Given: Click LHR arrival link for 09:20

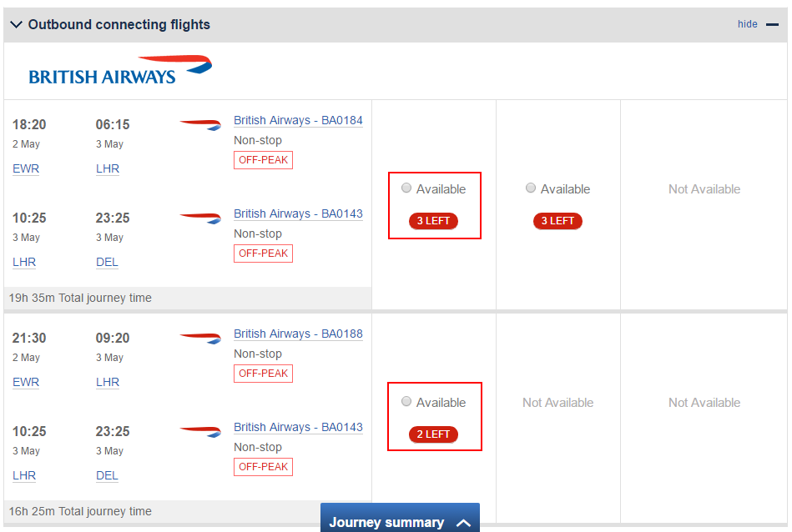Looking at the screenshot, I should coord(108,382).
